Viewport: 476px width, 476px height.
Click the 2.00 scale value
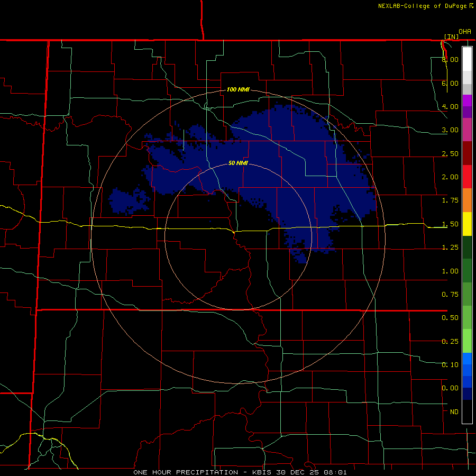(450, 177)
